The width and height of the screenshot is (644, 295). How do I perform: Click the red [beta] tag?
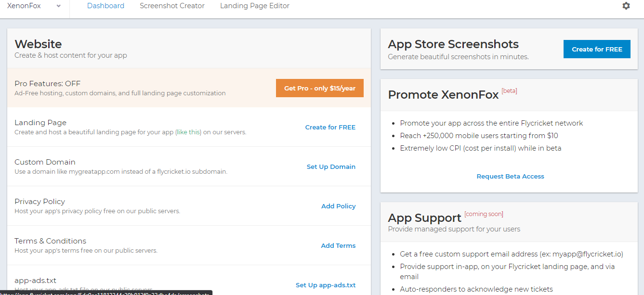click(x=509, y=91)
